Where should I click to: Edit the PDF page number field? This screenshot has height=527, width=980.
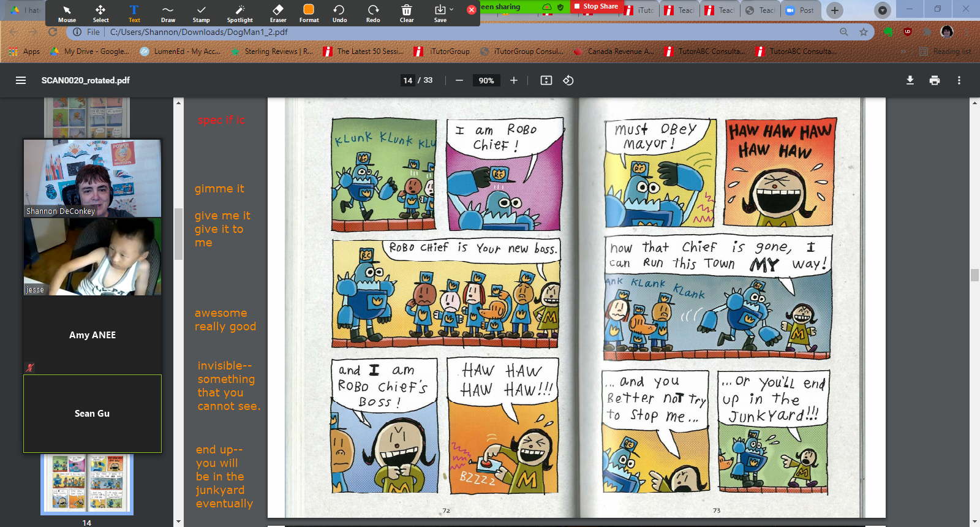[408, 80]
